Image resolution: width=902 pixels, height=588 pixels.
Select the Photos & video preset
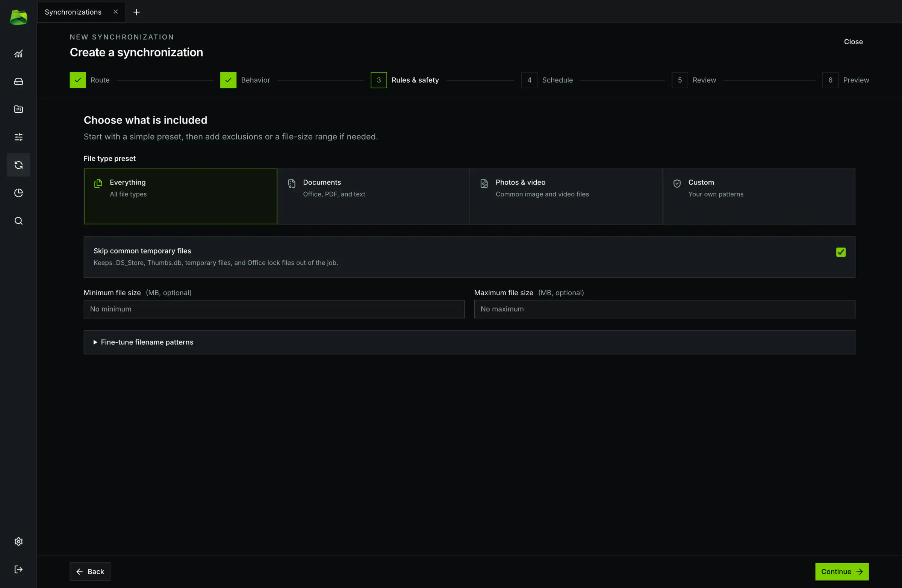coord(566,196)
